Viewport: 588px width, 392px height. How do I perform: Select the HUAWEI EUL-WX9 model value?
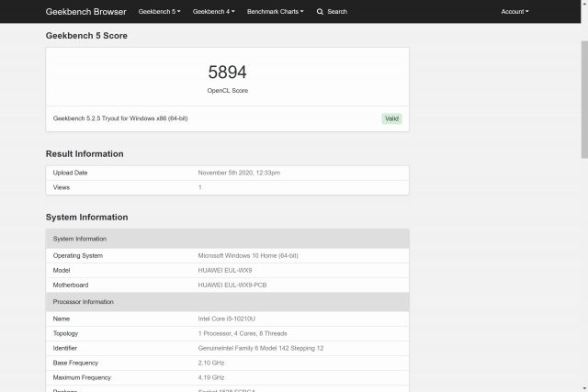[x=225, y=270]
